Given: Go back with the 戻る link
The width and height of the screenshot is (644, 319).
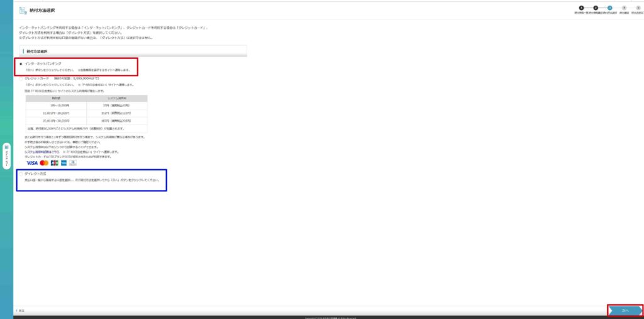Looking at the screenshot, I should tap(21, 311).
